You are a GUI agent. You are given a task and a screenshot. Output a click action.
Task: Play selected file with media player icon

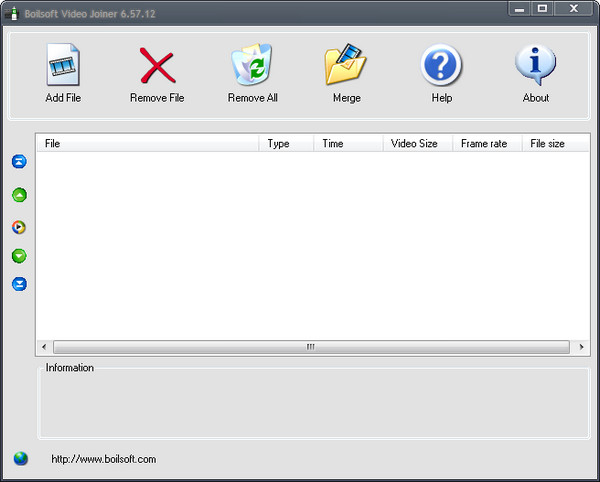coord(19,227)
